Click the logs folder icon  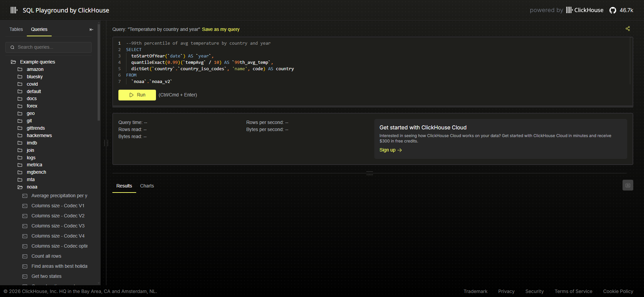(20, 158)
